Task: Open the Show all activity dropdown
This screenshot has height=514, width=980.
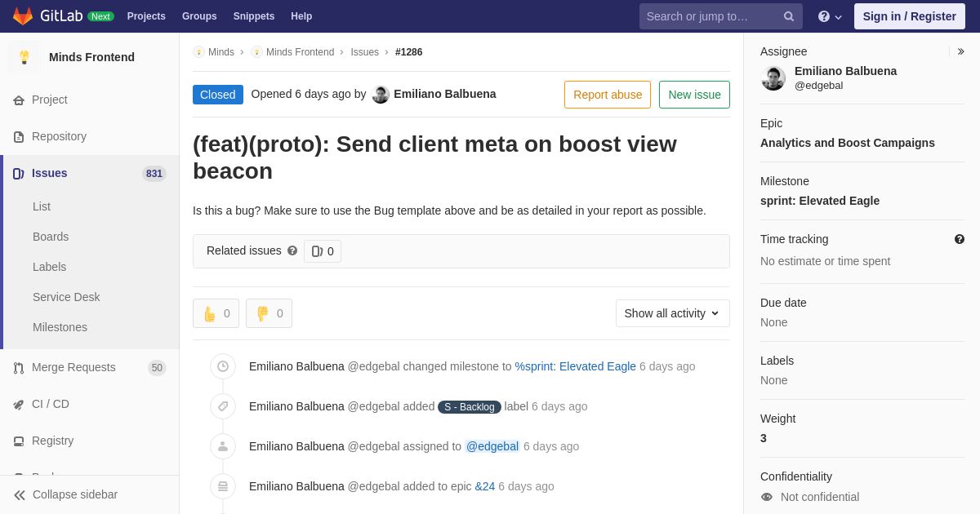Action: point(673,313)
